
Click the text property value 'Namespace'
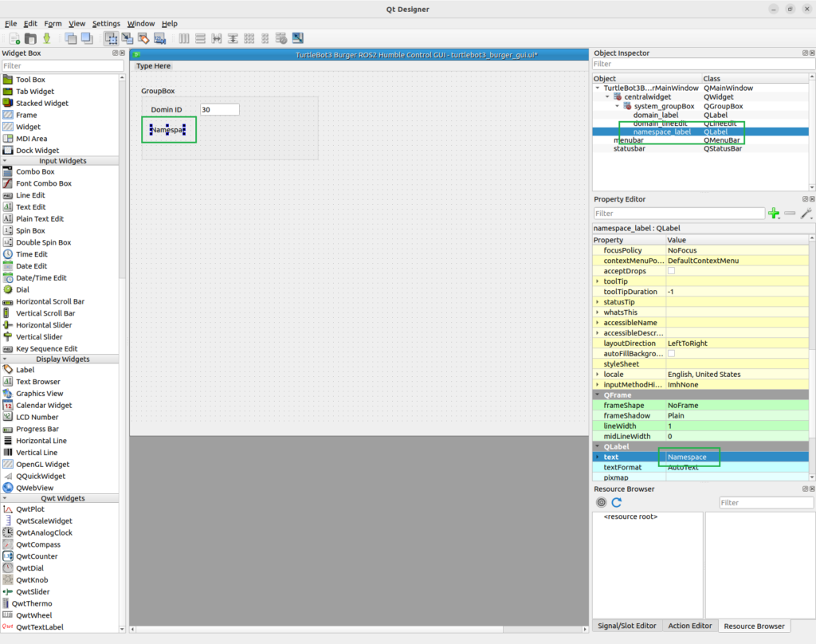(687, 457)
